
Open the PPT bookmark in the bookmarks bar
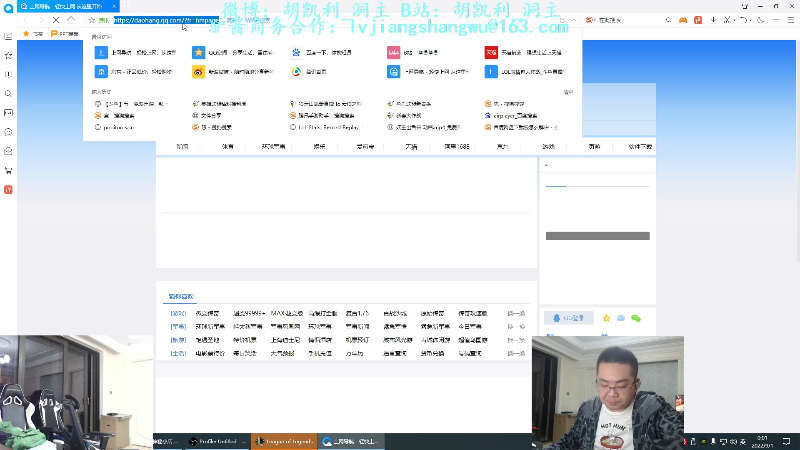point(65,34)
